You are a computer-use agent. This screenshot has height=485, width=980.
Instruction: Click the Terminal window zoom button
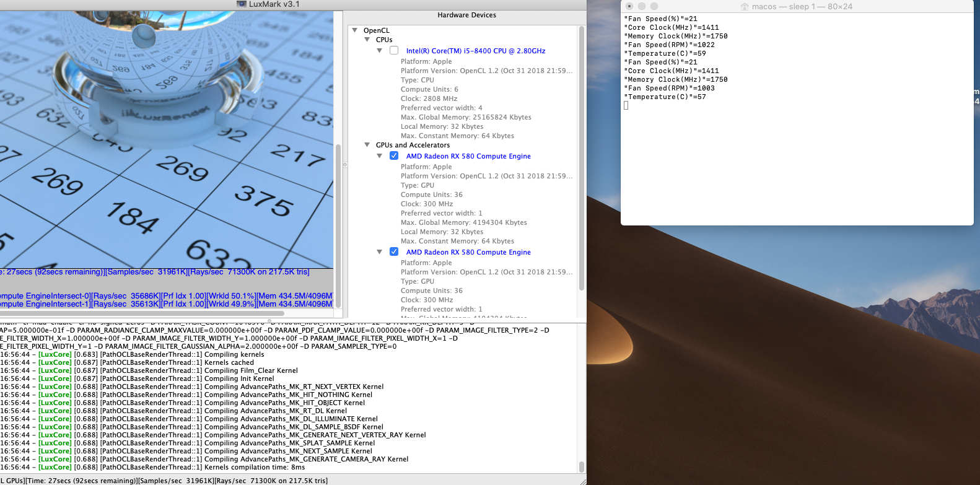click(x=654, y=6)
